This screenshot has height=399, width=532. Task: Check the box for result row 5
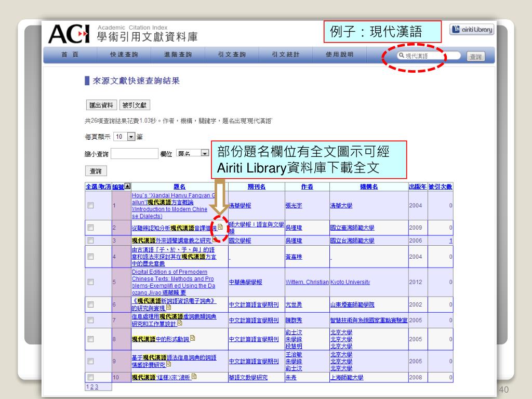90,282
